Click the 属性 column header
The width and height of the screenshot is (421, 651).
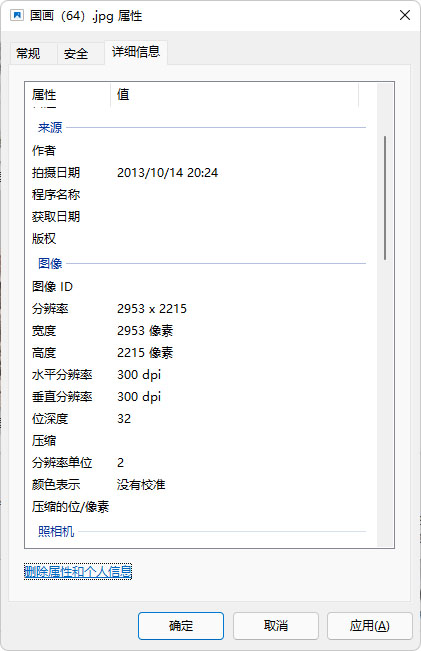(68, 95)
